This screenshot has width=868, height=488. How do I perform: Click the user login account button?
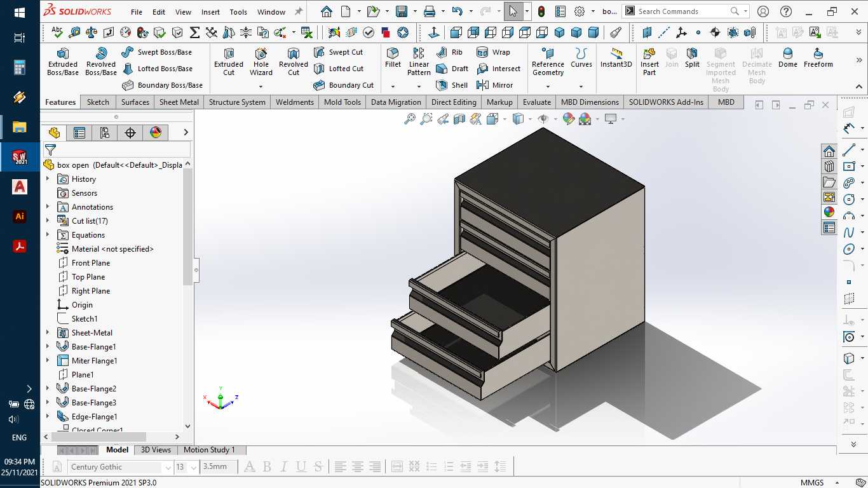[x=763, y=11]
